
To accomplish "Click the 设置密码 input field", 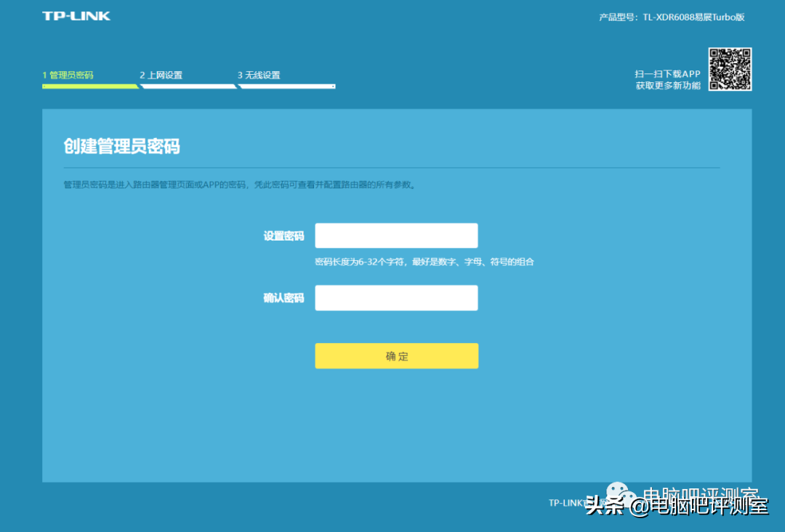I will point(397,235).
